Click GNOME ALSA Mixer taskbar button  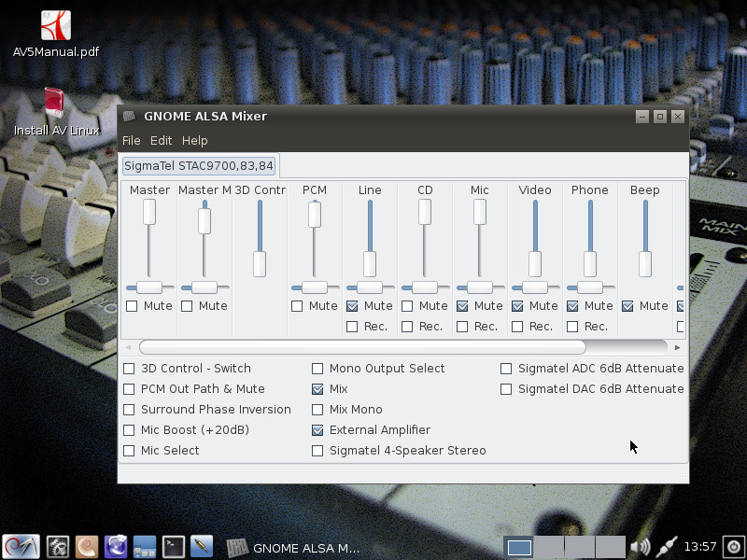294,548
